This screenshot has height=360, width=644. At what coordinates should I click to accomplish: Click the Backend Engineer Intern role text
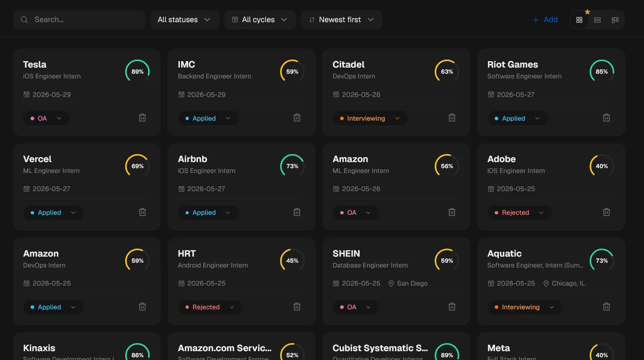tap(214, 76)
